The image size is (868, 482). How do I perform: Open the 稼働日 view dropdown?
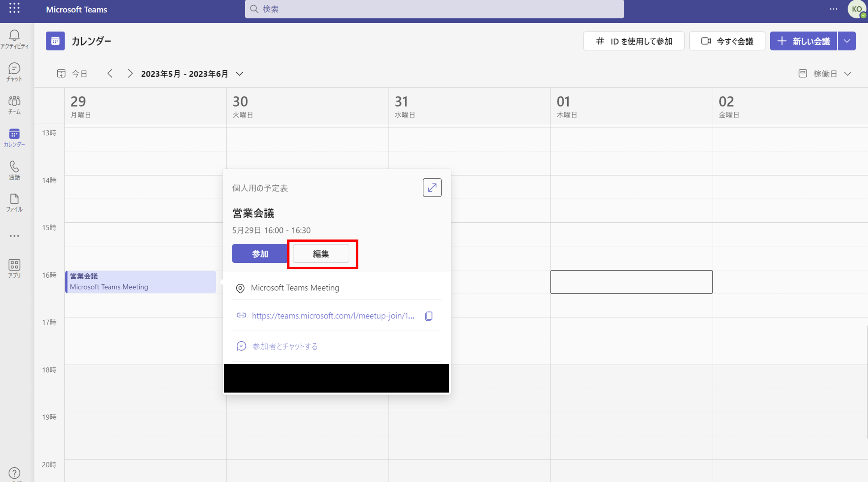click(x=825, y=74)
